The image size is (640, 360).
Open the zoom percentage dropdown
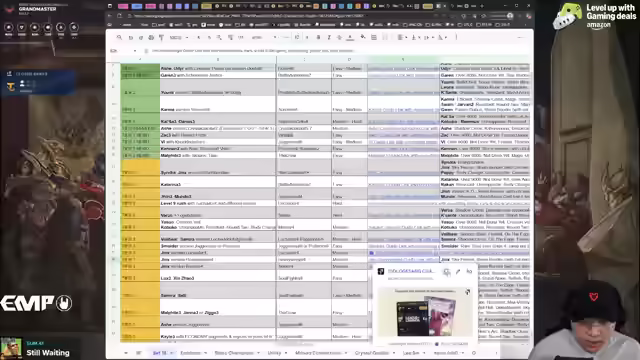click(179, 38)
